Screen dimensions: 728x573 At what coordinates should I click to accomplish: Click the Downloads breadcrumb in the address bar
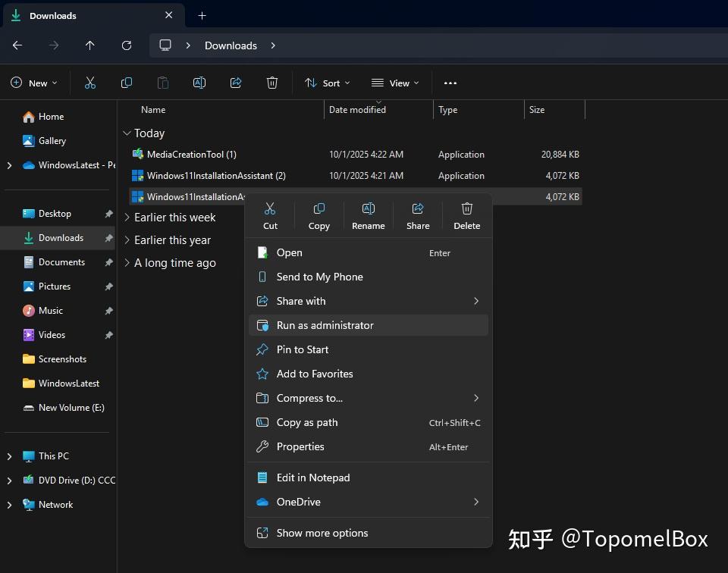[231, 45]
